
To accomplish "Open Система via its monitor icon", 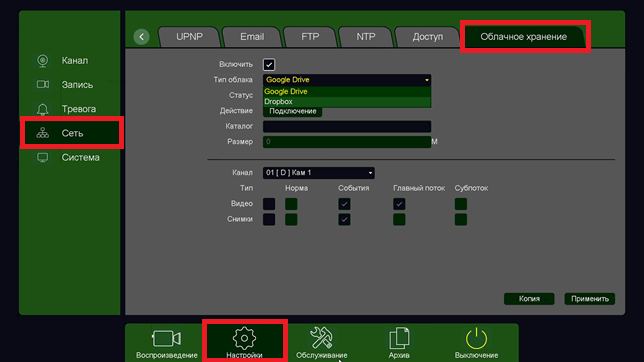I will [42, 157].
